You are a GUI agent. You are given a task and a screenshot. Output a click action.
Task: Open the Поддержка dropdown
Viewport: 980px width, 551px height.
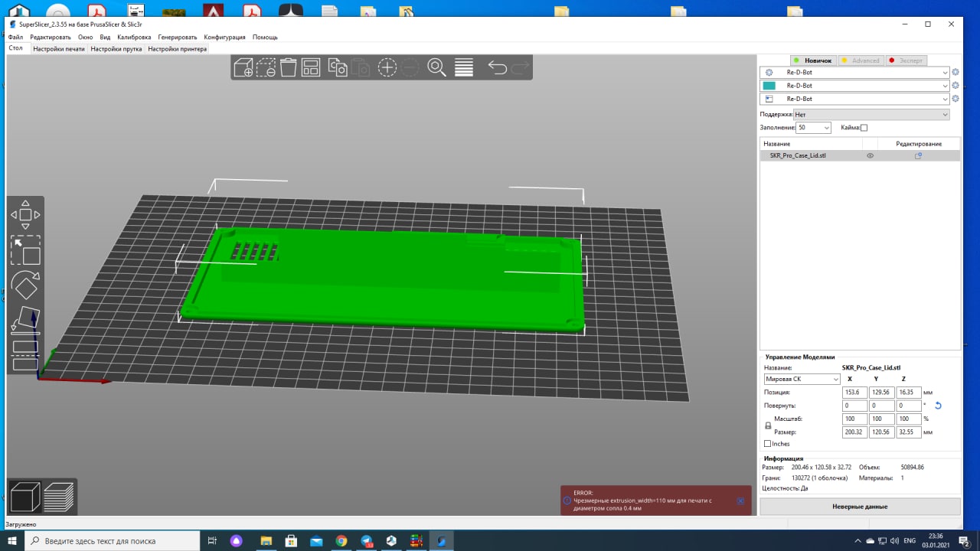871,114
